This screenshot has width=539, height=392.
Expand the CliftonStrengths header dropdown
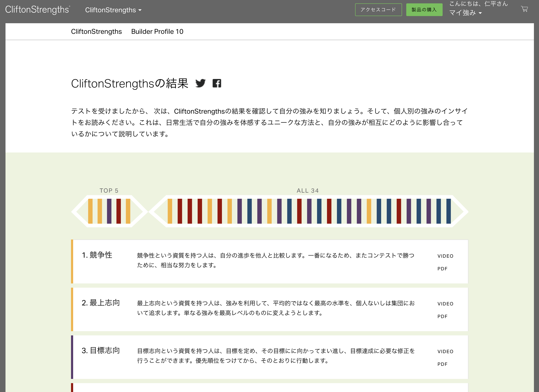point(113,10)
